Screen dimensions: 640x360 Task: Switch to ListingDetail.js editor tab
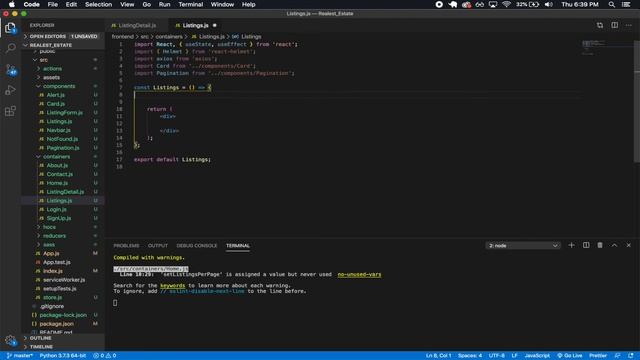[136, 25]
